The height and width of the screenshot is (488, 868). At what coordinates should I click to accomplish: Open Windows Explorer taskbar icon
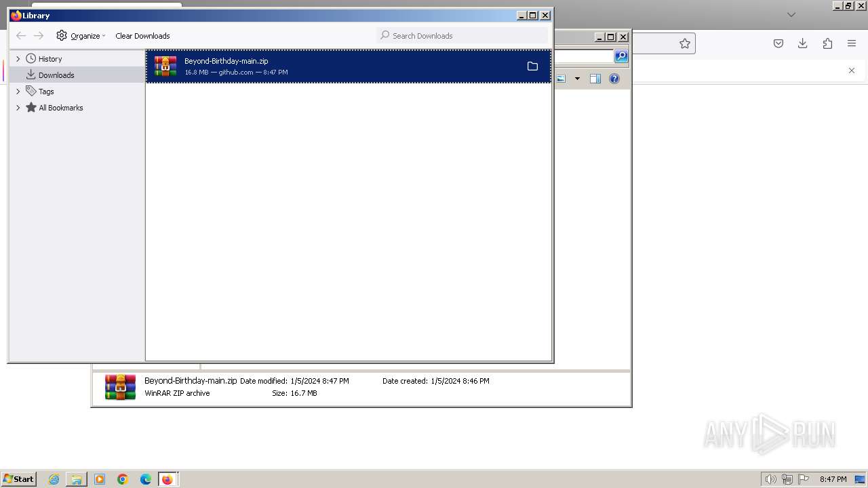[x=77, y=479]
